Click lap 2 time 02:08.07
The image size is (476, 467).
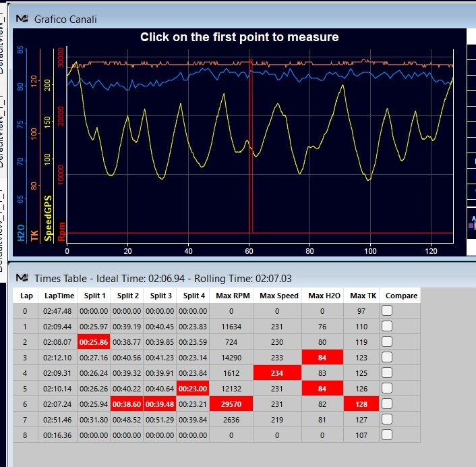57,342
